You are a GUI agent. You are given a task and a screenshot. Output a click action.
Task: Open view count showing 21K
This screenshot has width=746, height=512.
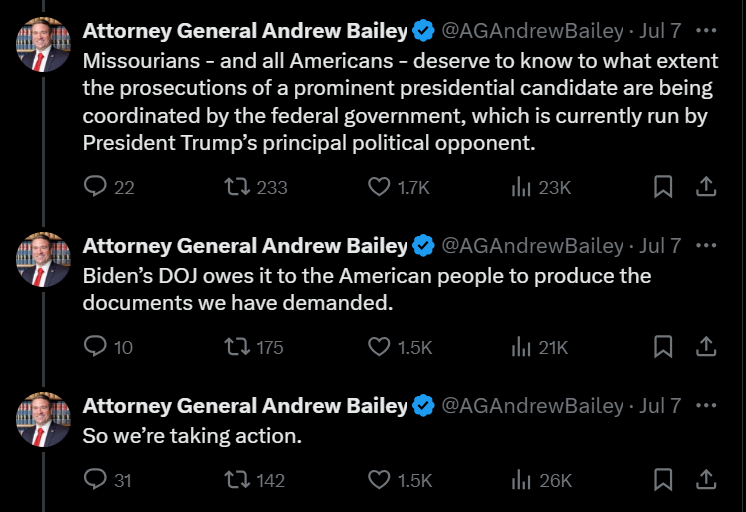tap(521, 347)
